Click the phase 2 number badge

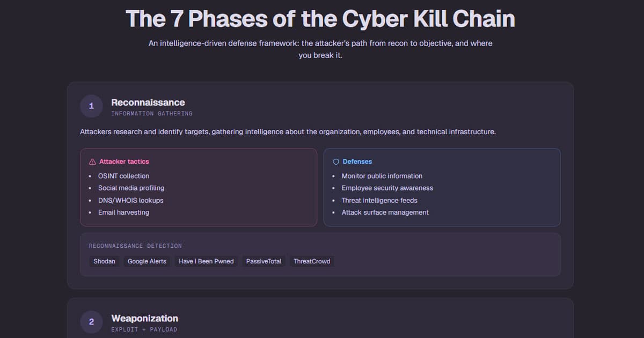click(91, 322)
